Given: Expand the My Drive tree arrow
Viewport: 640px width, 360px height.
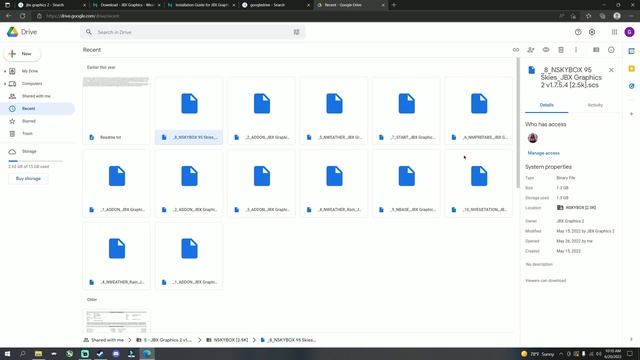Looking at the screenshot, I should pos(5,71).
